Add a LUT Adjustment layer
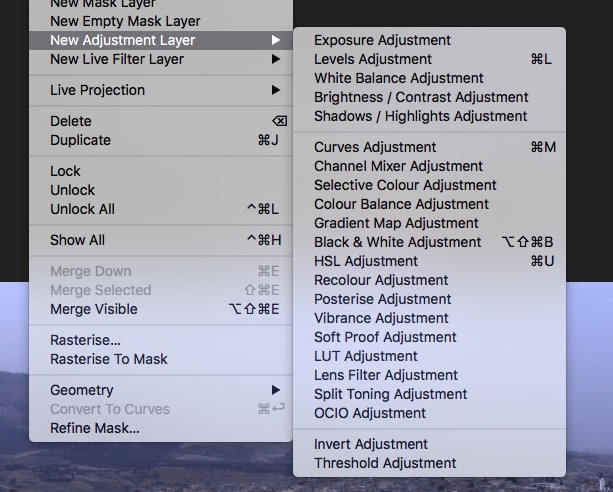 [429, 356]
